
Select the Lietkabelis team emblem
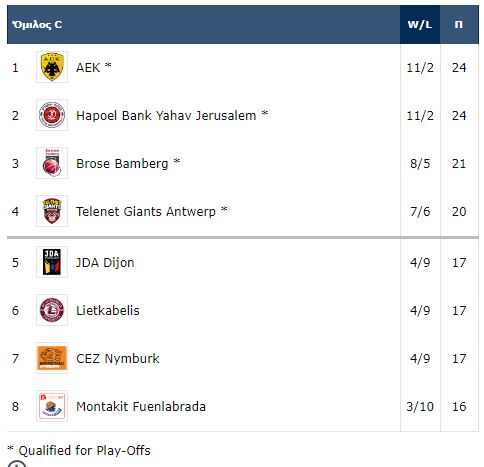click(52, 310)
